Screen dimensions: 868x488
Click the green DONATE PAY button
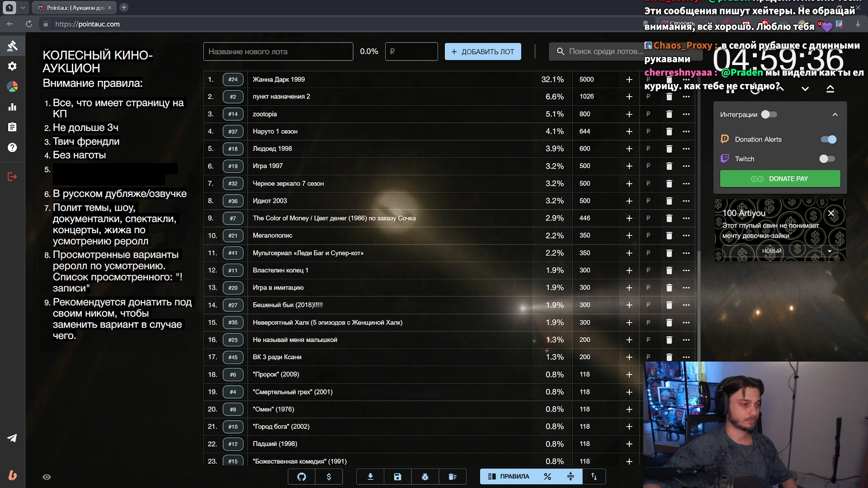tap(780, 179)
